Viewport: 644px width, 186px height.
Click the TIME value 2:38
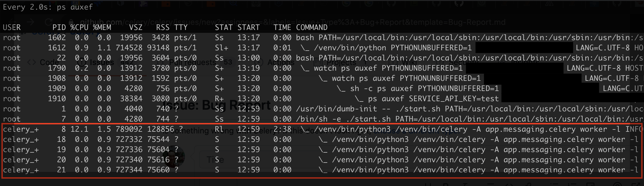click(282, 129)
